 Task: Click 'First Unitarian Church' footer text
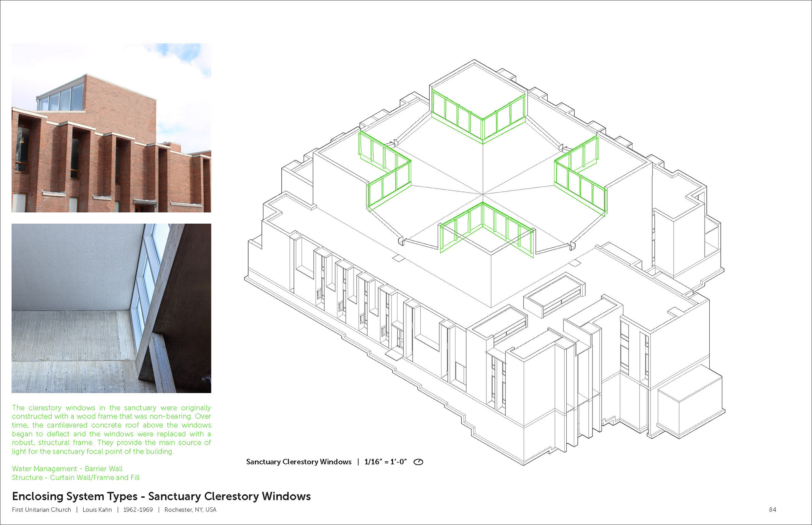tap(41, 510)
